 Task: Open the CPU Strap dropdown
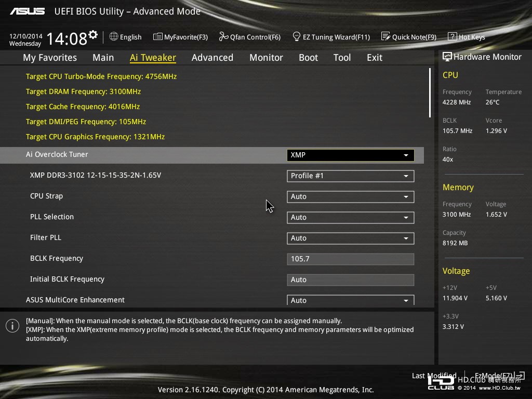(351, 196)
